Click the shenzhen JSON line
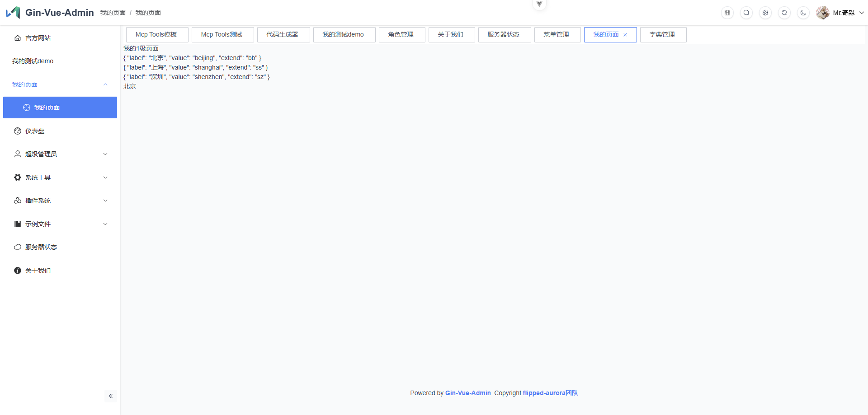Image resolution: width=868 pixels, height=415 pixels. [x=197, y=77]
